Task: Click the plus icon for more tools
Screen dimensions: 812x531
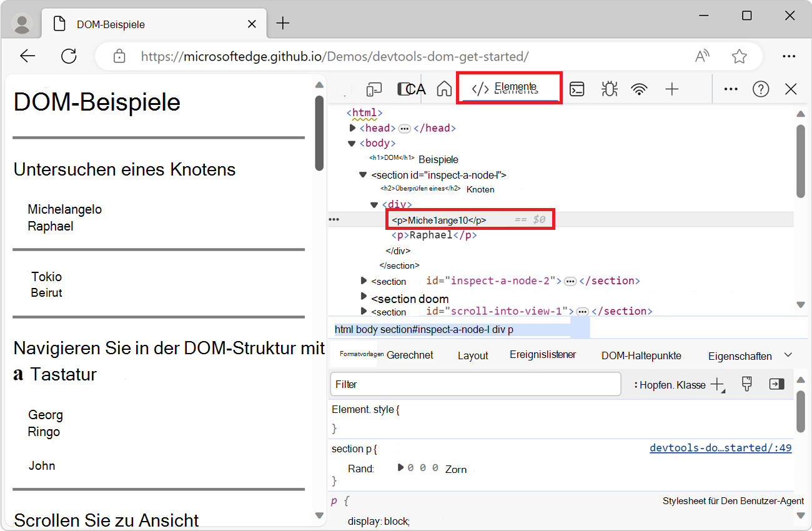Action: (x=671, y=89)
